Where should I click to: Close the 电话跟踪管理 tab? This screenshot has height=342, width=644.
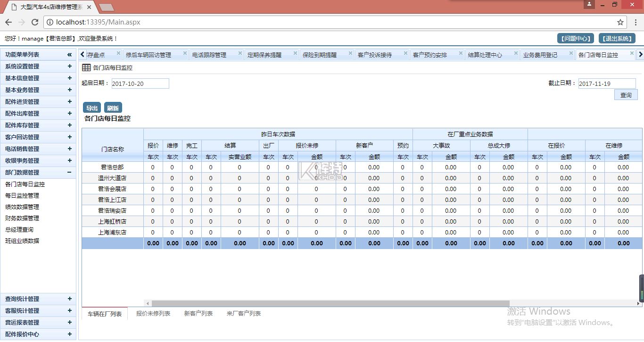240,53
